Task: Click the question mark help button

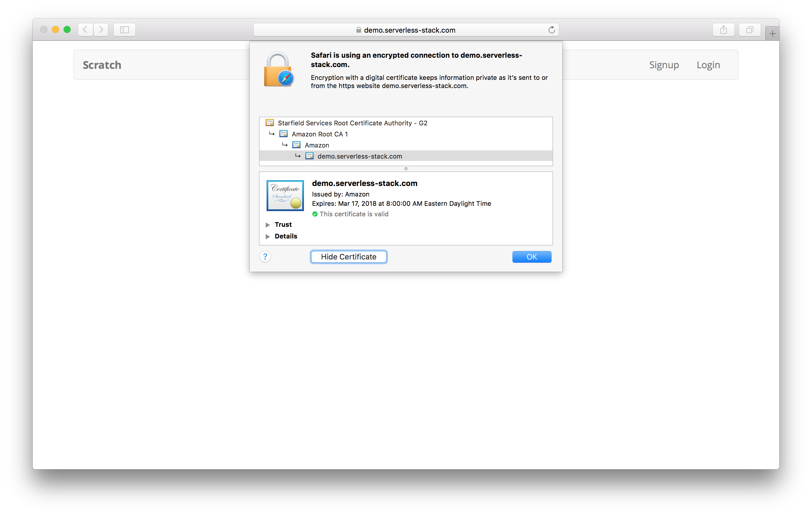Action: 265,257
